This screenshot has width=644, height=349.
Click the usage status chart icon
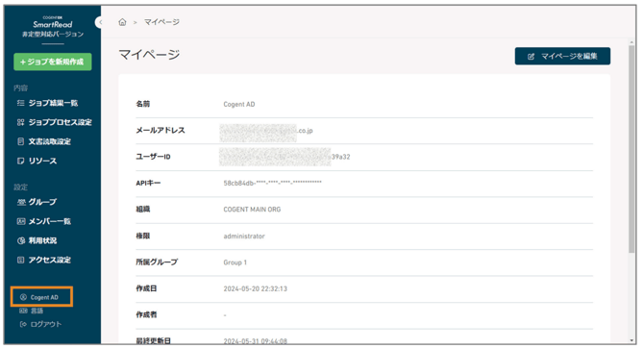(x=21, y=240)
